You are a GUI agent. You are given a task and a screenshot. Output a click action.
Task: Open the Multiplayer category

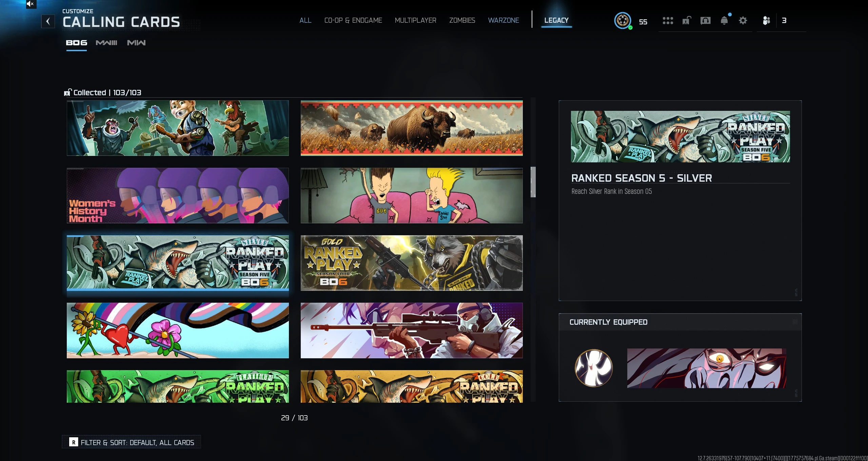(x=415, y=20)
